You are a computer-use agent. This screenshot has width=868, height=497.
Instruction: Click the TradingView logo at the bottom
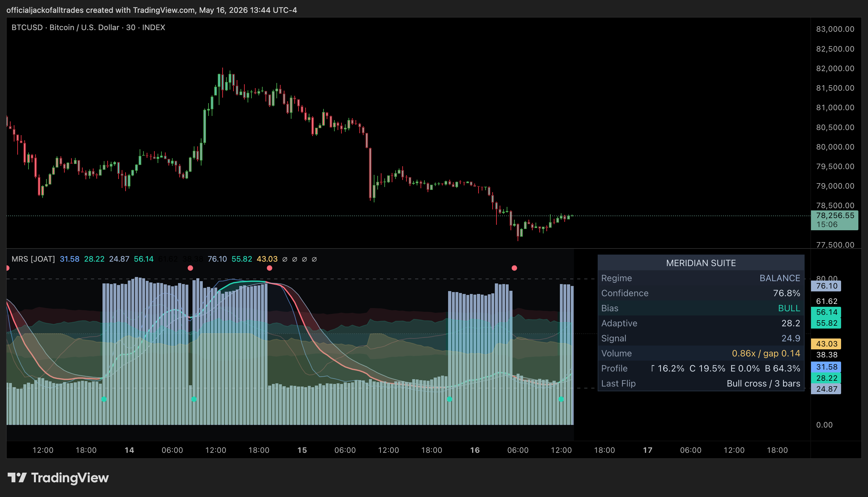click(x=58, y=477)
